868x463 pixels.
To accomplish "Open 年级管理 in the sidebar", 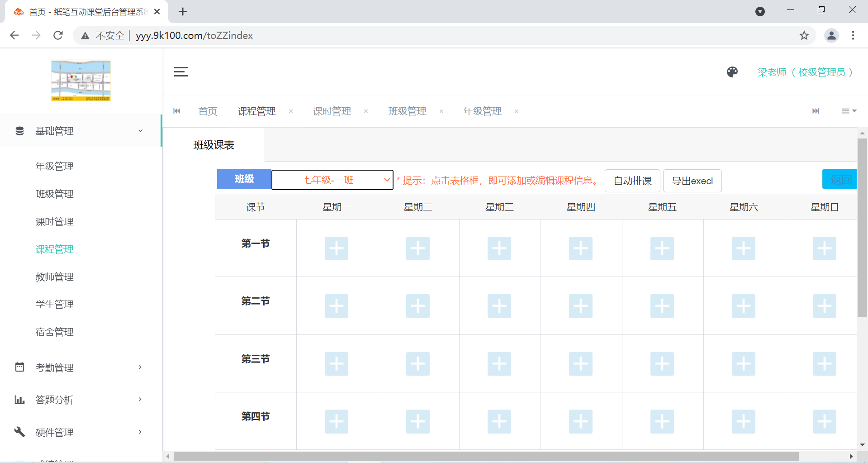I will pyautogui.click(x=55, y=166).
